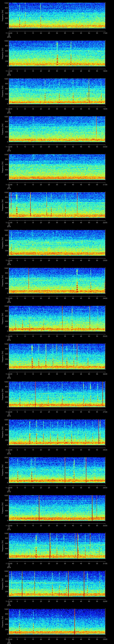This screenshot has width=114, height=644.
Task: Click the 23:00 end time label
Action: click(x=105, y=260)
